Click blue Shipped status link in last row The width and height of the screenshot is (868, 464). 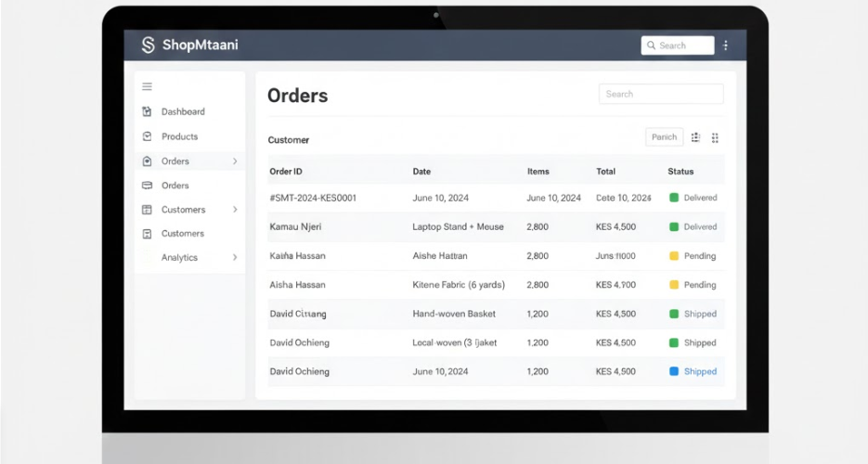700,371
